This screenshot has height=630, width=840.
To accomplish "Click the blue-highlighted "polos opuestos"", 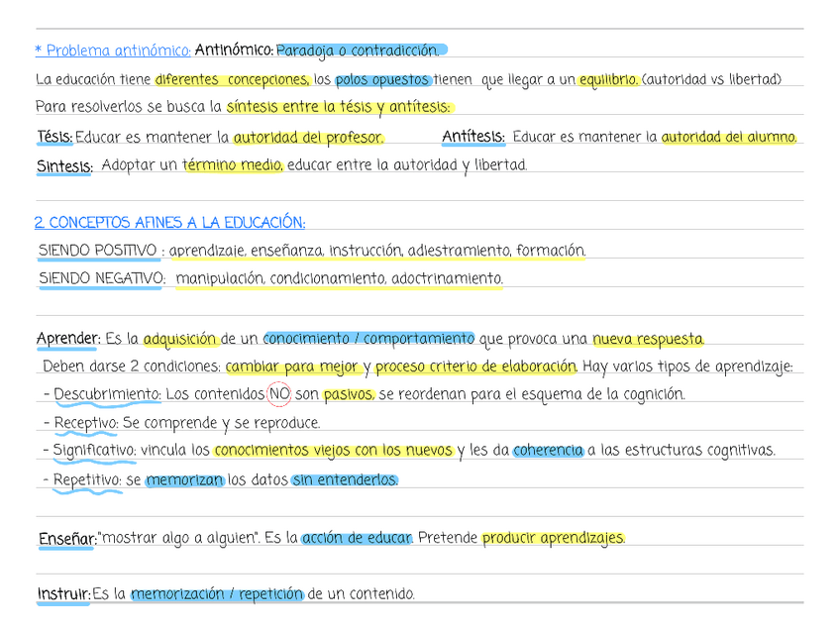I will point(383,80).
